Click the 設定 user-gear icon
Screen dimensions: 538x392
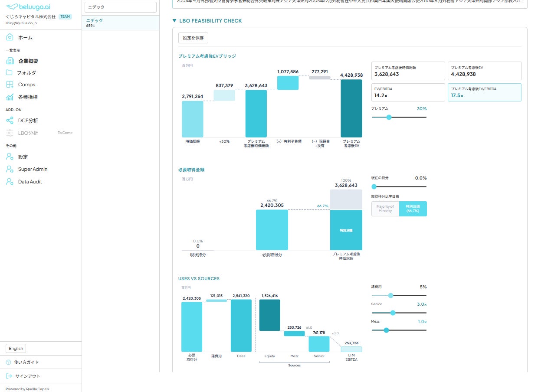[10, 157]
